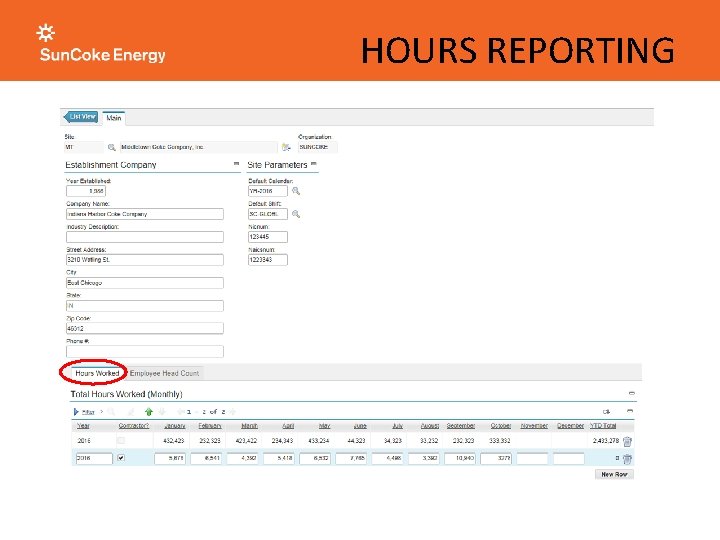Toggle Contractor checkbox in 2015 row
The image size is (720, 540).
pyautogui.click(x=121, y=440)
